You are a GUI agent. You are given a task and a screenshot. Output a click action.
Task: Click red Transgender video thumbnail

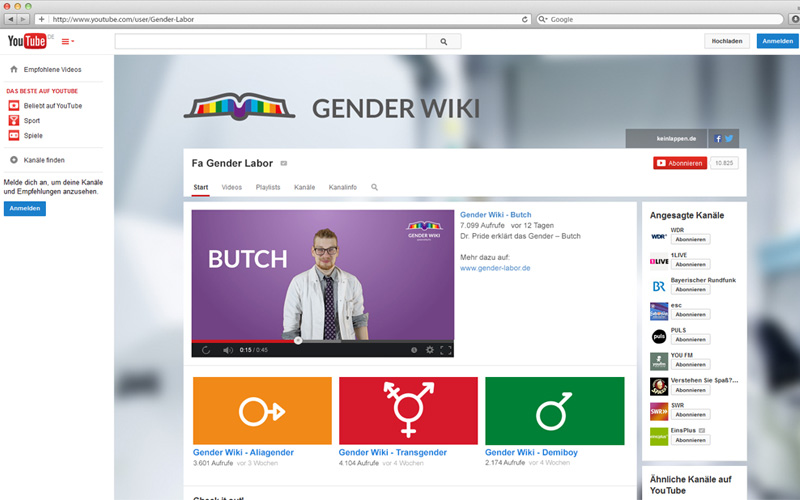pos(408,411)
